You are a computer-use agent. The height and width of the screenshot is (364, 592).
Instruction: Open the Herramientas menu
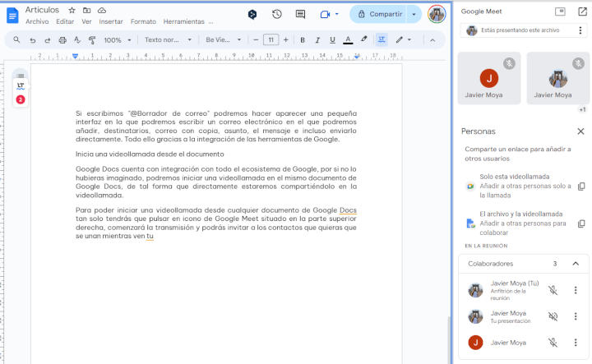click(x=184, y=21)
